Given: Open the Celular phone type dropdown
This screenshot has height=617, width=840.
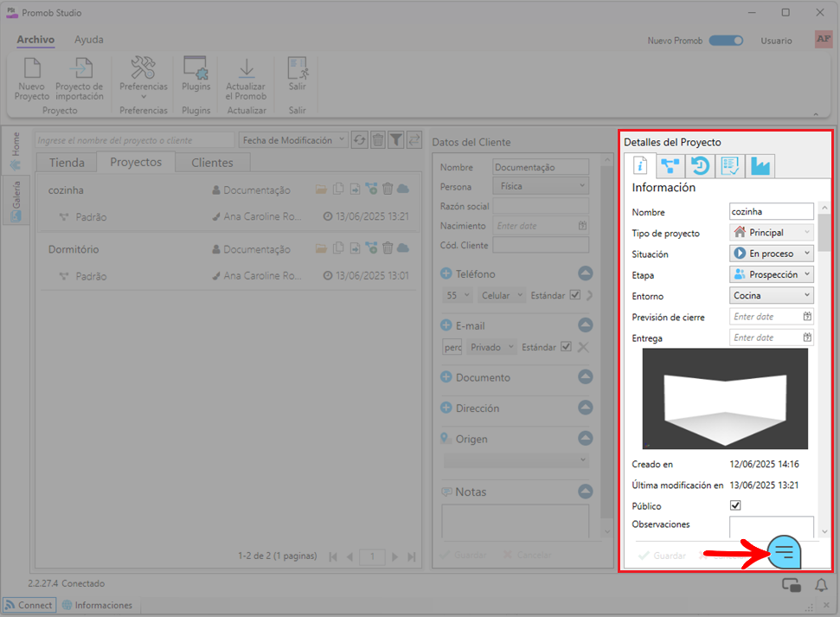Looking at the screenshot, I should click(502, 295).
